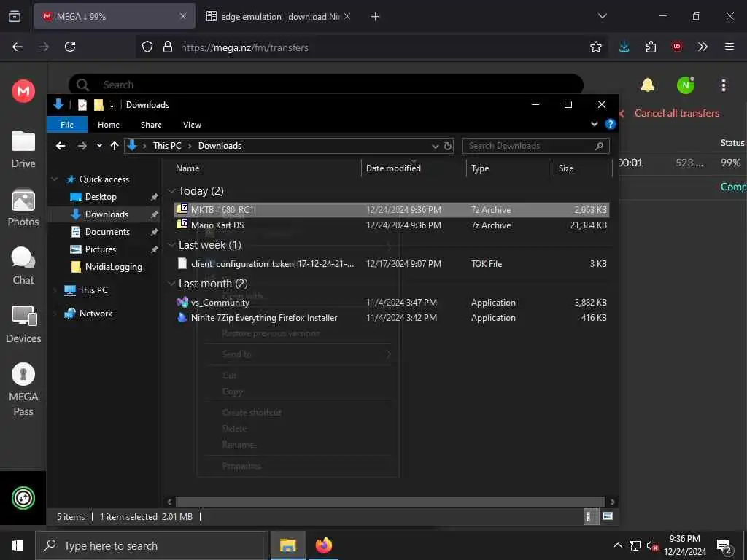Collapse the Today group
This screenshot has width=747, height=560.
click(x=171, y=191)
